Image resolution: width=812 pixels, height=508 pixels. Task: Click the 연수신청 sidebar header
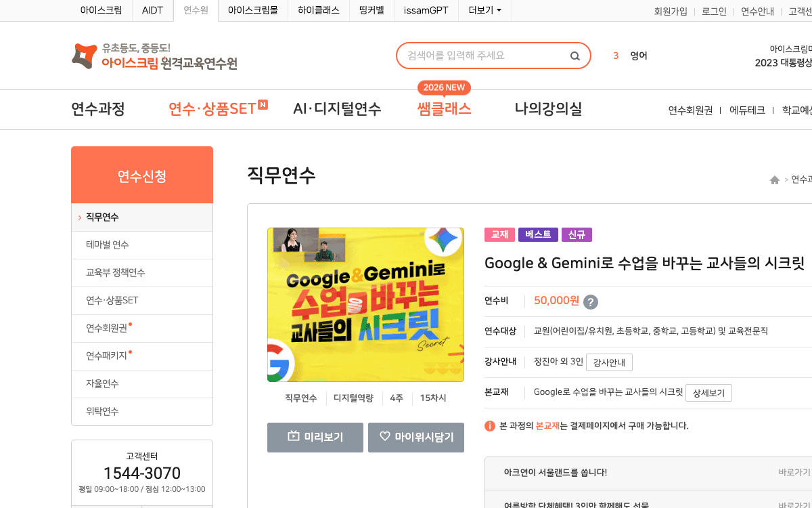click(x=142, y=175)
